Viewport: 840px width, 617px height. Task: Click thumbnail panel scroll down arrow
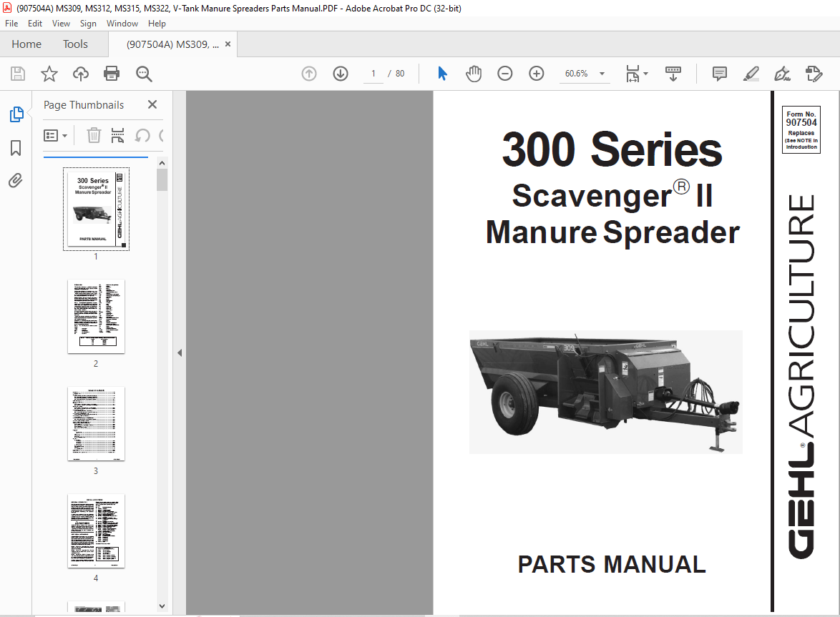(x=162, y=606)
